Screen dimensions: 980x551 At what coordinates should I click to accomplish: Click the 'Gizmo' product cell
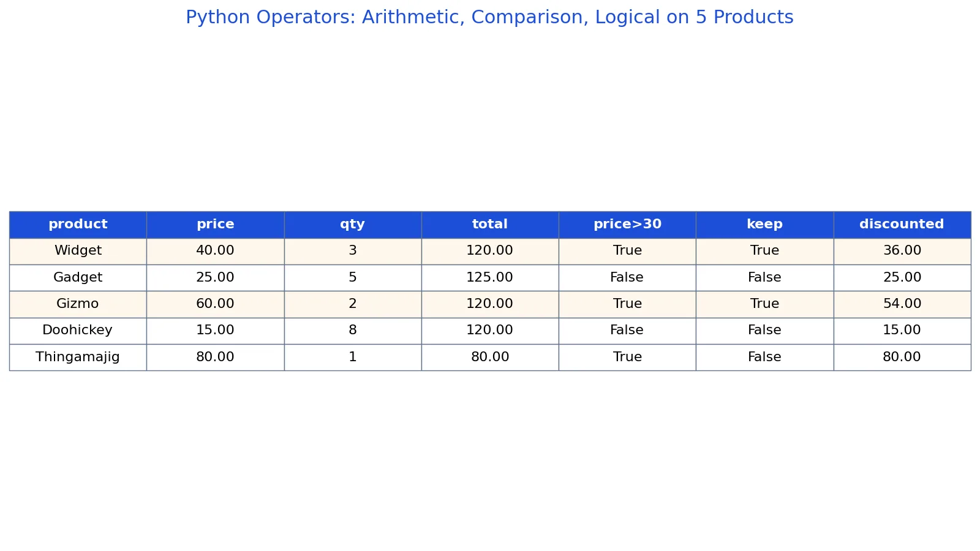(x=78, y=304)
